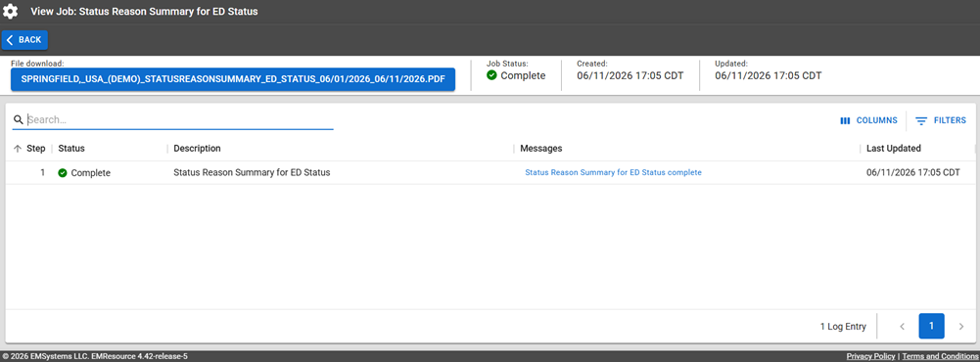Screen dimensions: 980x362
Task: Select the row's '06/11/2026 17:05 CDT' last updated cell
Action: coord(913,173)
